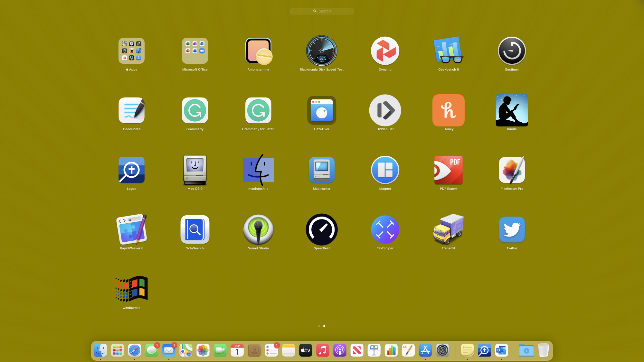Viewport: 644px width, 362px height.
Task: Open System Preferences in the Dock
Action: (442, 350)
